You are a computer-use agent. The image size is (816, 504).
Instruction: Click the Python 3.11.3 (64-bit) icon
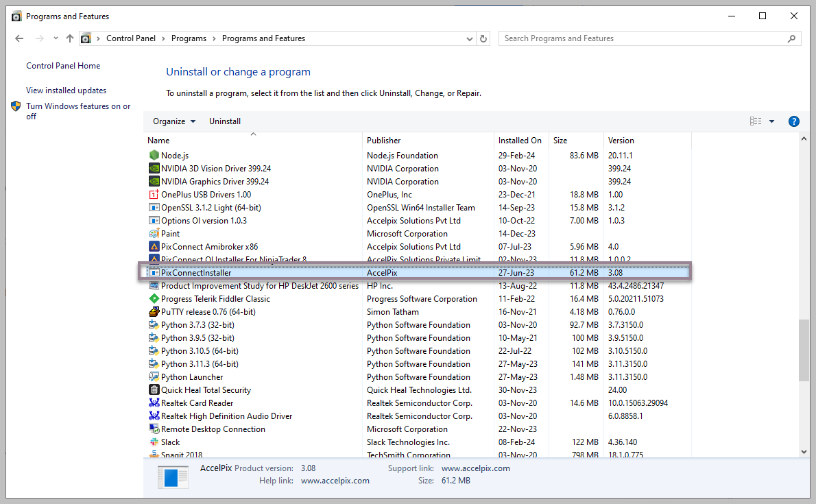point(154,363)
